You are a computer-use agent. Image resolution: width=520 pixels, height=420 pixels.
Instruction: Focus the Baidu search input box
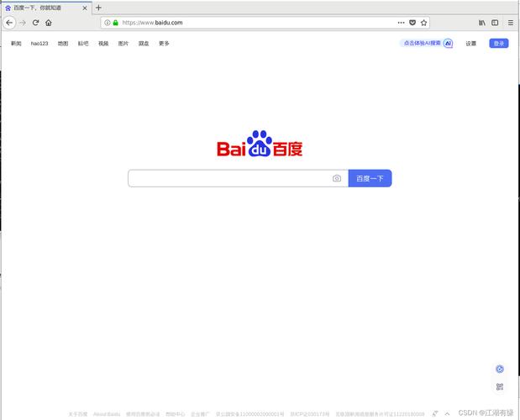229,178
